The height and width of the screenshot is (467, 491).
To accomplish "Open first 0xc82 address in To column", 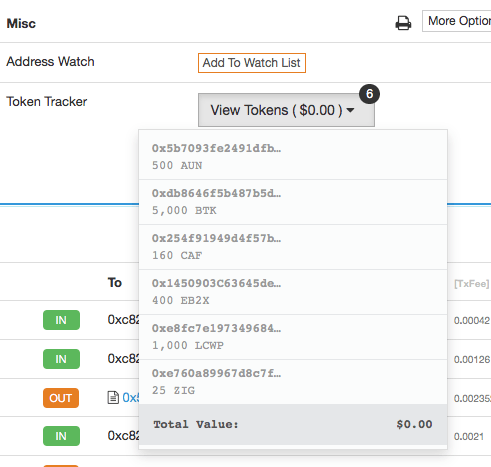I will pos(123,320).
